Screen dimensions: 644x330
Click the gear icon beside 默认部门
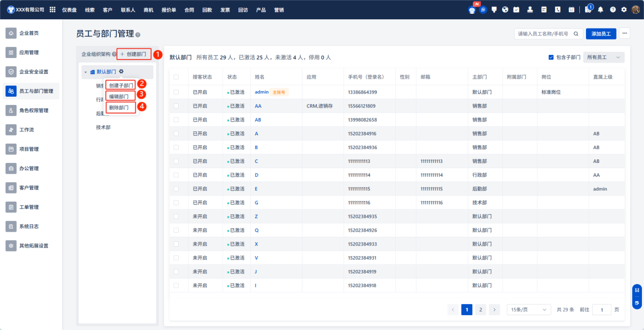click(x=121, y=72)
